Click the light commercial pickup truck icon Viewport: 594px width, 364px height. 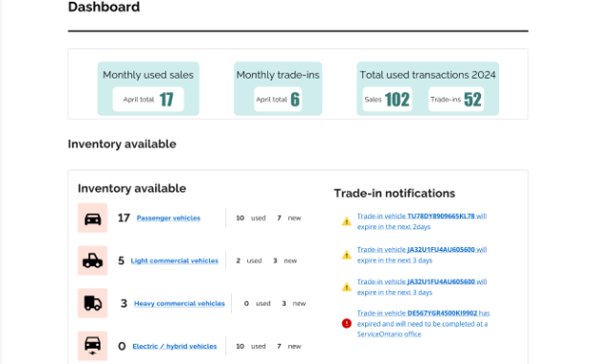(x=92, y=261)
